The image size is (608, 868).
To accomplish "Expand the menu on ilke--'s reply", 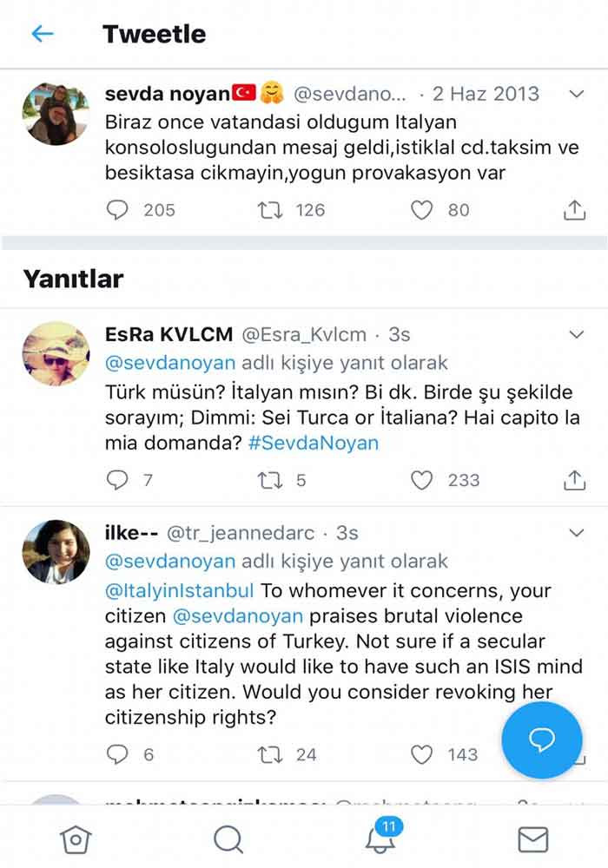I will click(576, 533).
